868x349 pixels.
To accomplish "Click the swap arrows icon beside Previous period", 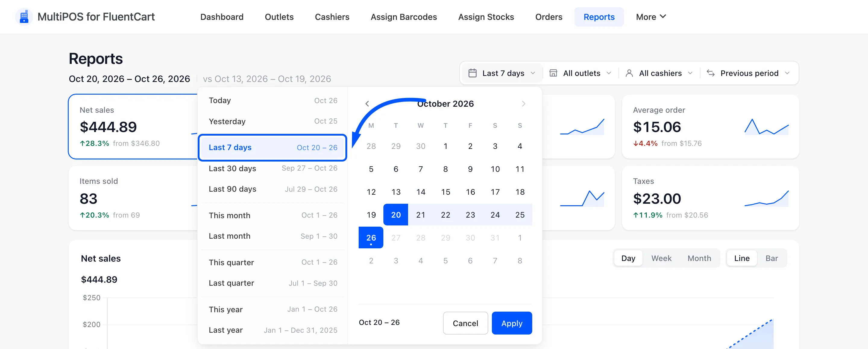I will (710, 73).
